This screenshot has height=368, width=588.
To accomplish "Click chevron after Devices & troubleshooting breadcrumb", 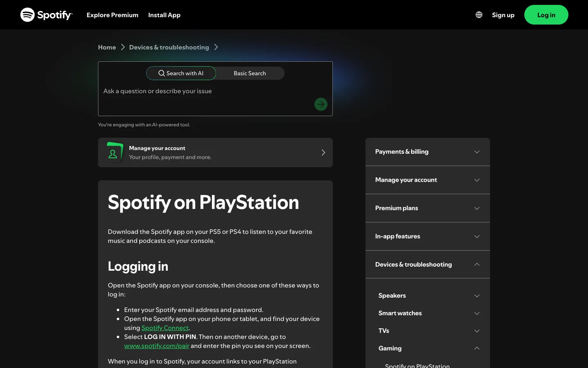I will 216,47.
